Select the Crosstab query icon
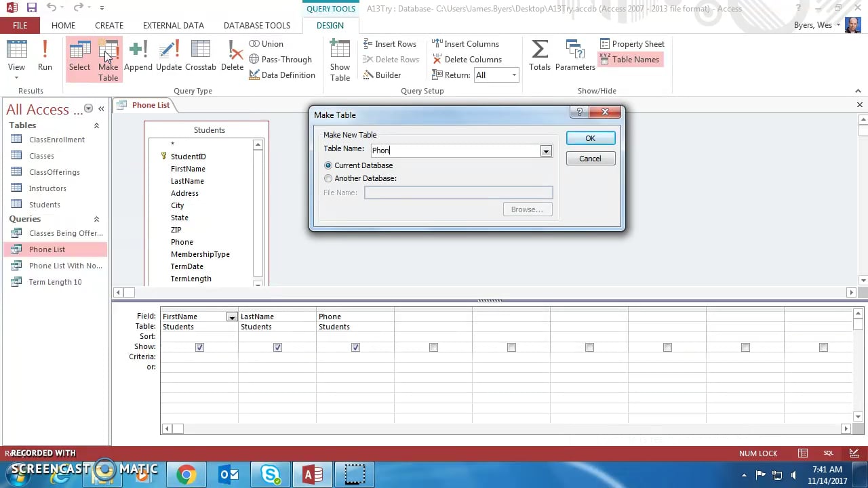The width and height of the screenshot is (868, 488). [x=201, y=56]
